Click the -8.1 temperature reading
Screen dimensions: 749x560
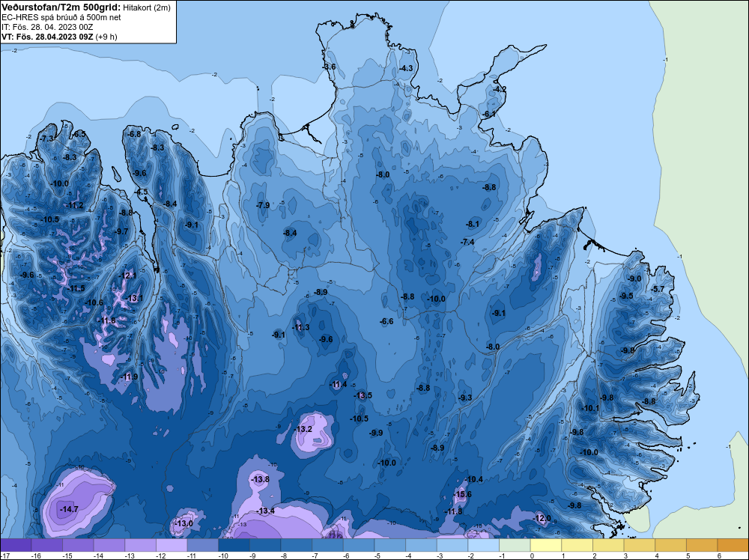(473, 224)
